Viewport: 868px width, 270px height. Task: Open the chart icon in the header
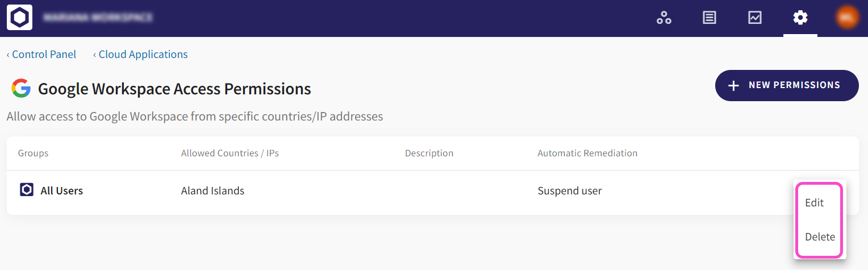point(754,18)
